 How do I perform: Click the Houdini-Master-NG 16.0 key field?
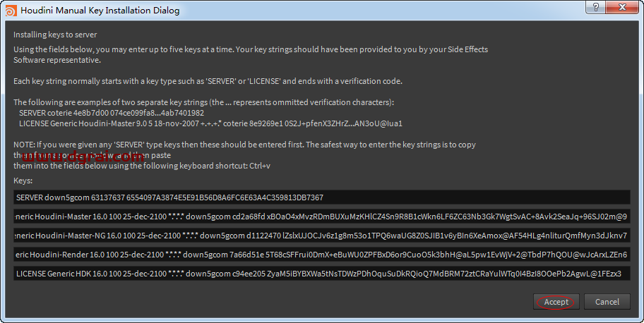click(321, 236)
